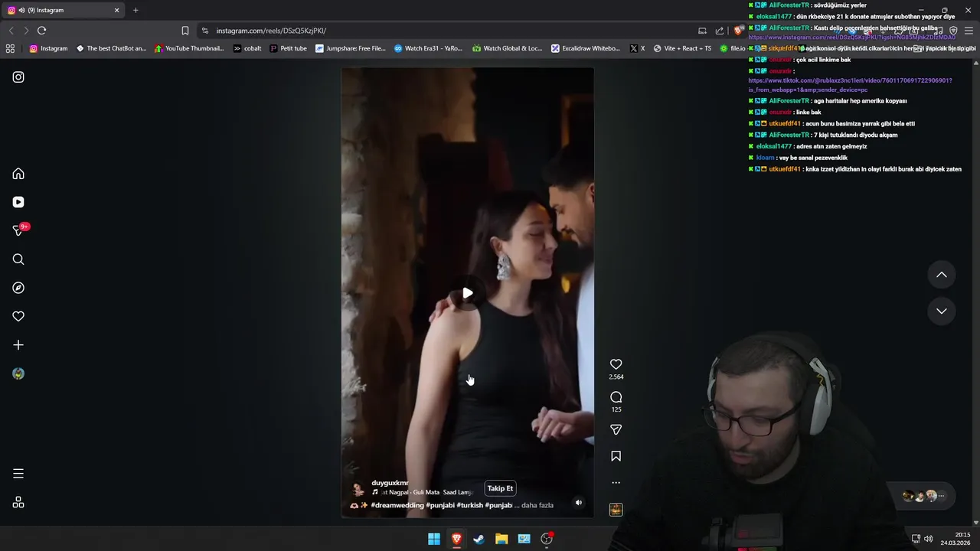The height and width of the screenshot is (551, 980).
Task: Save the reel with bookmark icon
Action: click(x=616, y=456)
